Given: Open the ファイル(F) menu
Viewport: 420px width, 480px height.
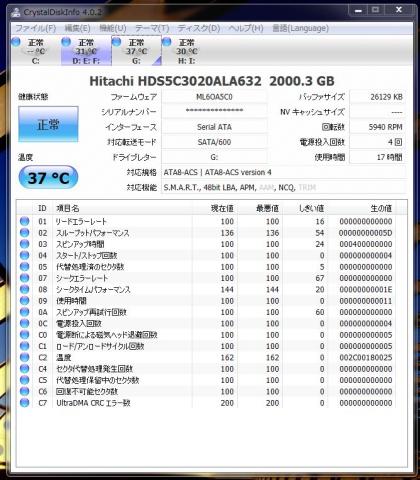Looking at the screenshot, I should pyautogui.click(x=36, y=29).
